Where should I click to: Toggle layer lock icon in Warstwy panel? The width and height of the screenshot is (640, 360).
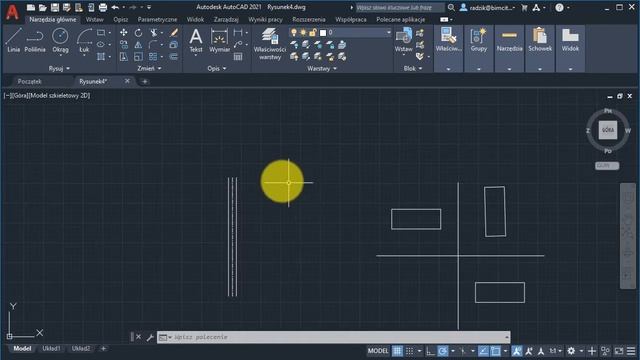[313, 32]
